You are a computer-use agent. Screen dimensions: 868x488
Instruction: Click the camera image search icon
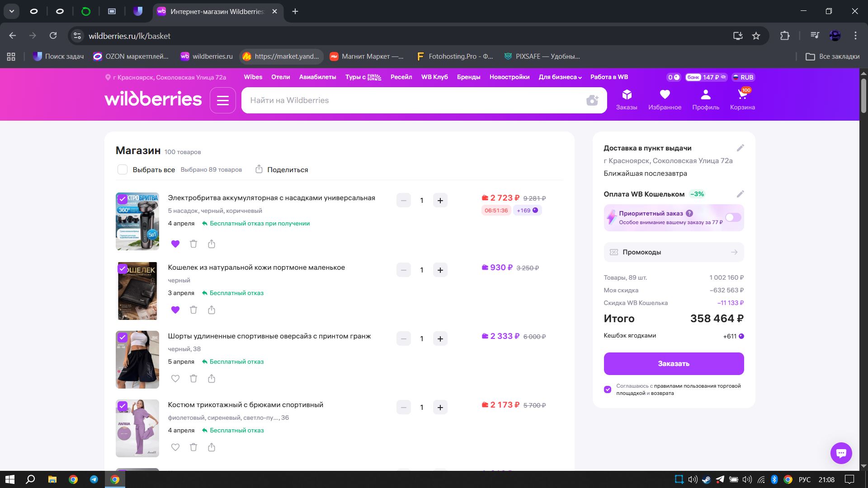592,100
